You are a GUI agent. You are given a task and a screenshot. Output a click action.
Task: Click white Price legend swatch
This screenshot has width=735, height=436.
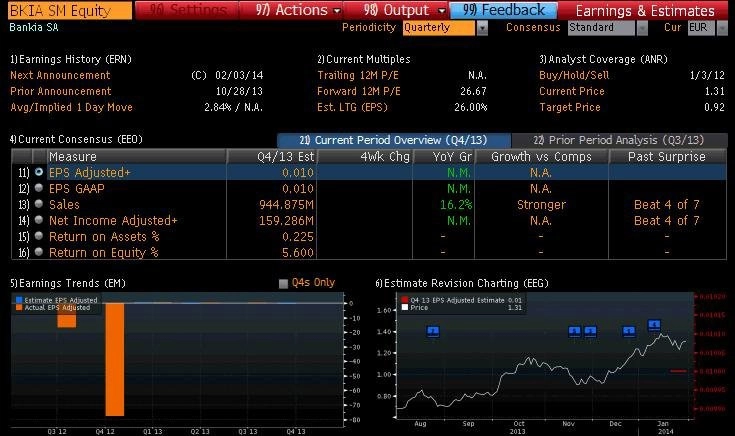point(405,308)
